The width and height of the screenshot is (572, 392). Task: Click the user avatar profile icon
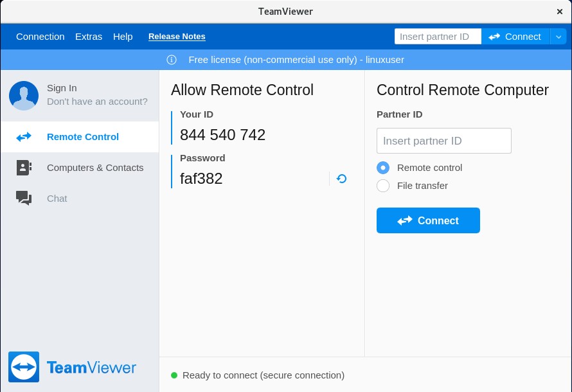[x=24, y=96]
